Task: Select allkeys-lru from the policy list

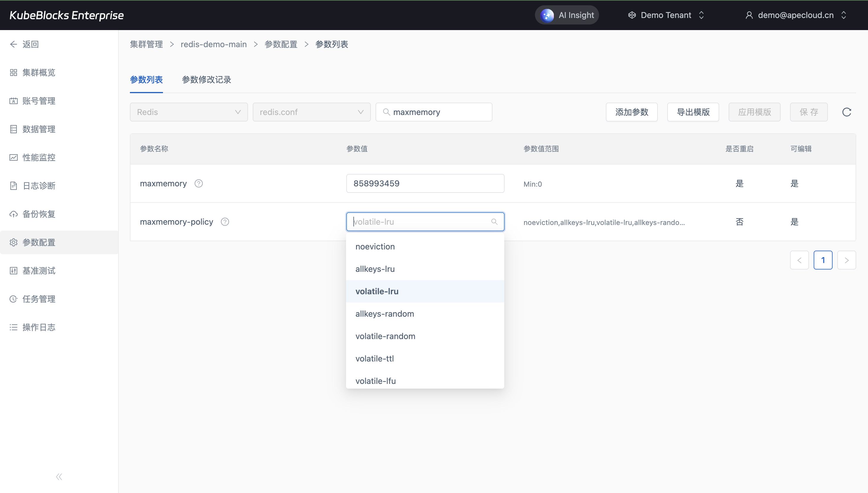Action: click(375, 269)
